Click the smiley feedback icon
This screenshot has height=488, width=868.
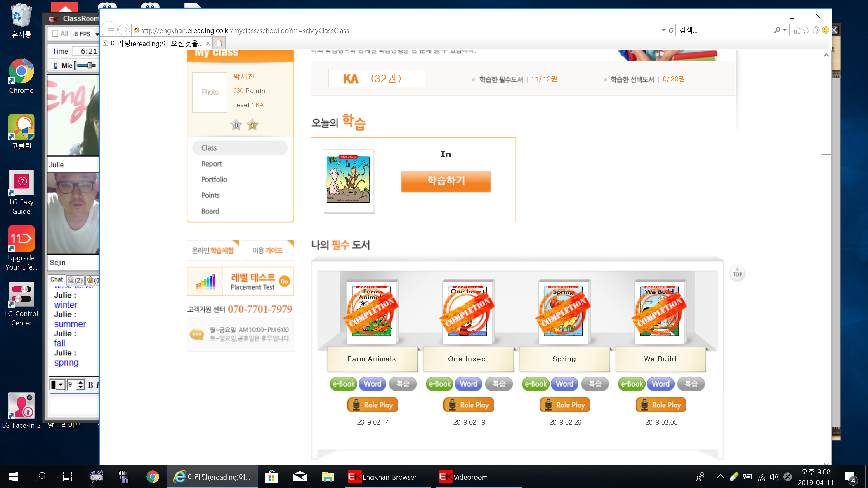(x=825, y=30)
